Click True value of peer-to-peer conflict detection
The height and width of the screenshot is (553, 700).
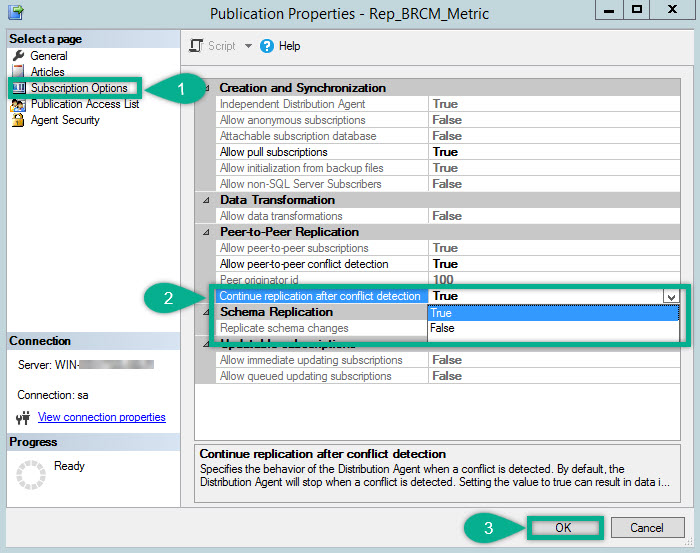tap(445, 264)
